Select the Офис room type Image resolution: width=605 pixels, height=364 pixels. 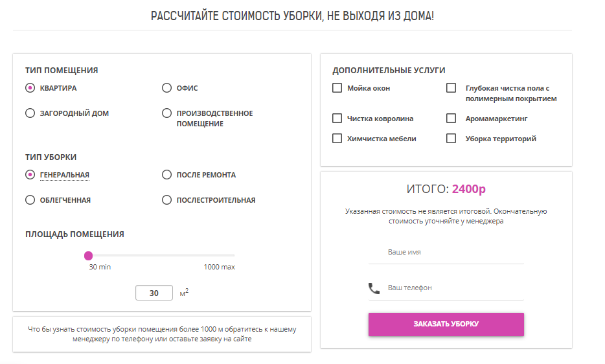pos(166,88)
